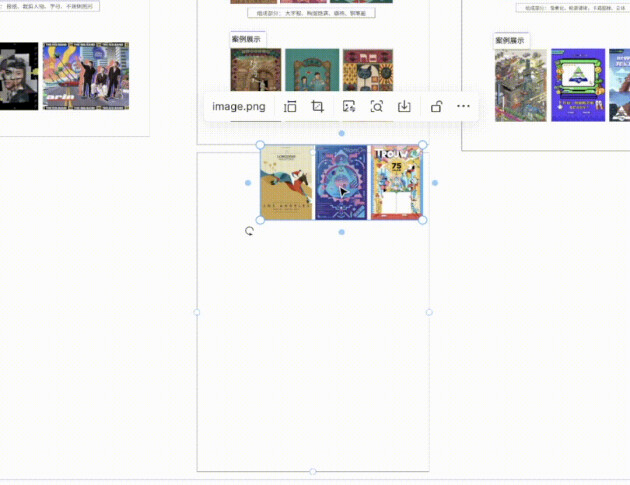Click the zoom-to-image search icon

coord(376,106)
